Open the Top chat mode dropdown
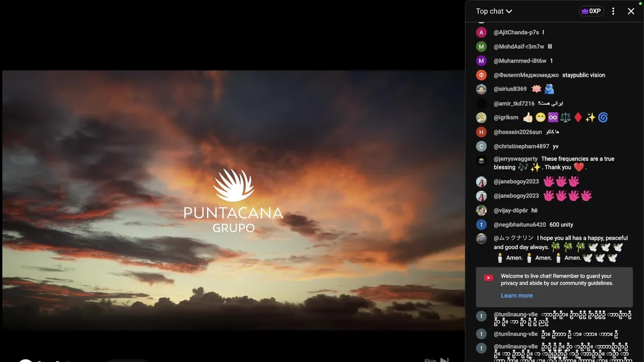This screenshot has height=362, width=644. coord(494,11)
